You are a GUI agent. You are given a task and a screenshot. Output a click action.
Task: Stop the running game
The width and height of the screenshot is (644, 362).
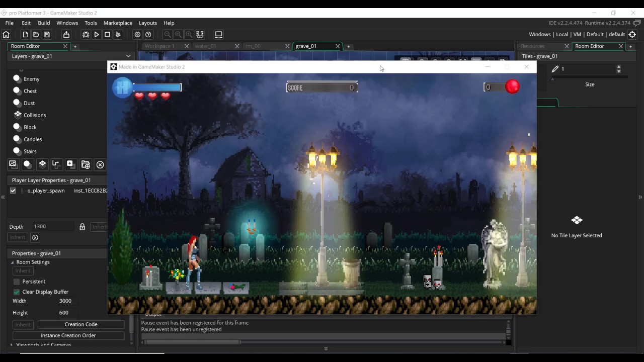pos(107,35)
